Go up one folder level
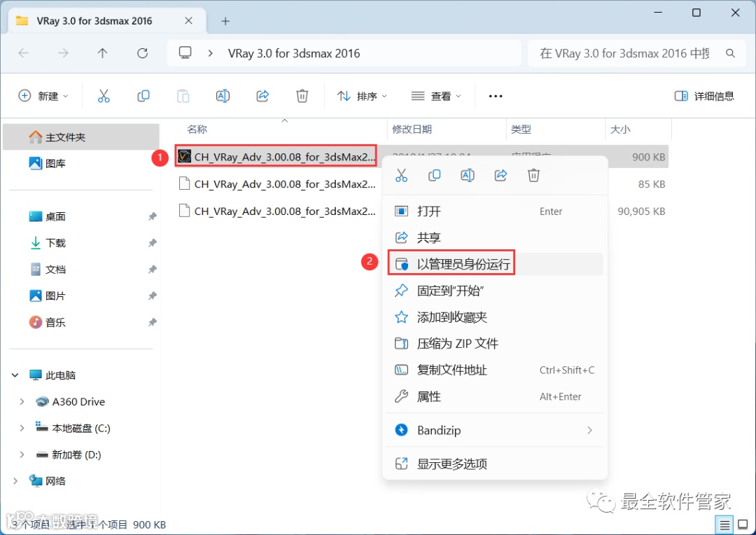756x535 pixels. (103, 53)
